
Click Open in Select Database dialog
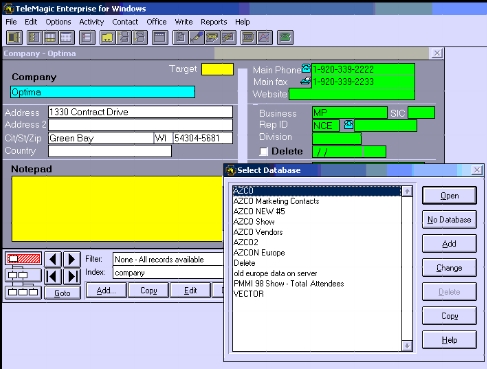point(449,196)
